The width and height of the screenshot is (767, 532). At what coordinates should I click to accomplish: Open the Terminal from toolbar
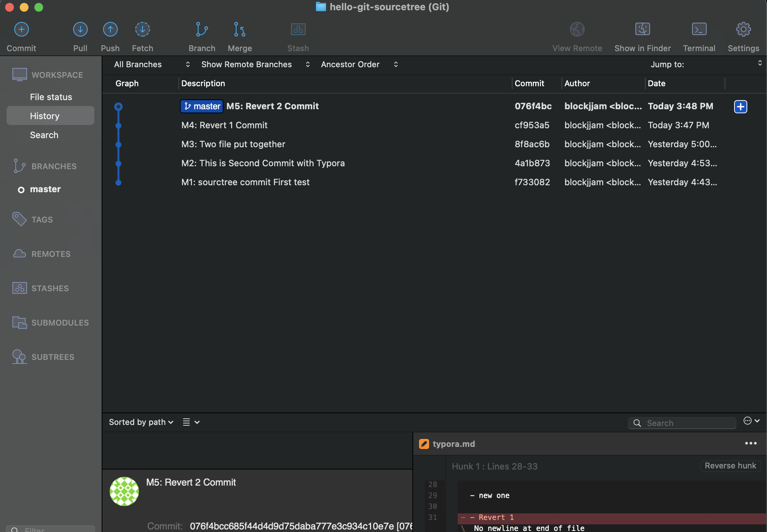point(699,30)
